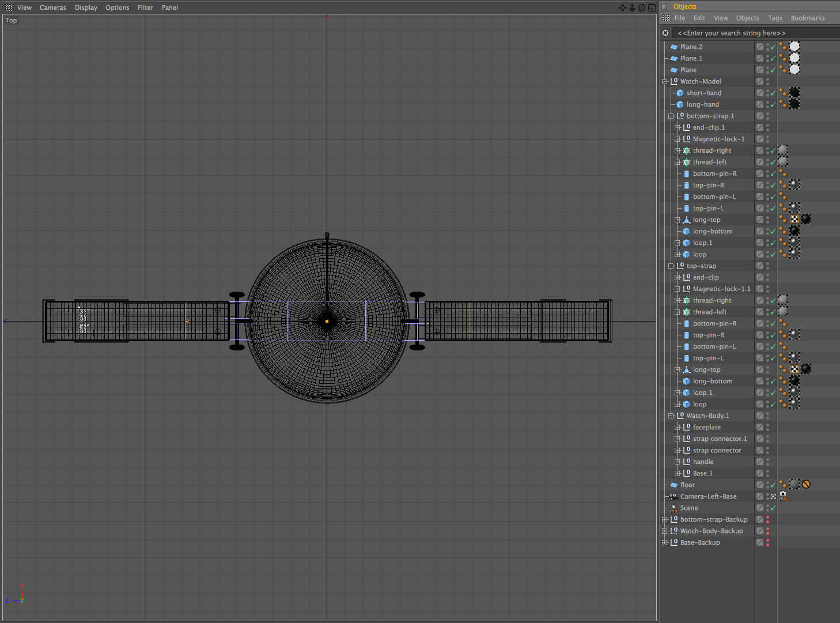This screenshot has width=840, height=623.
Task: Clear the search using the X button
Action: [x=665, y=33]
